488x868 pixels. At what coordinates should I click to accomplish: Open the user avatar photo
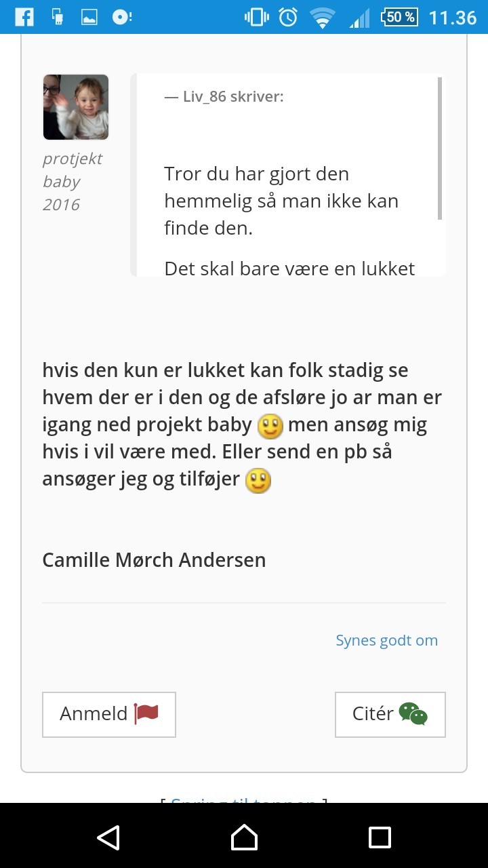(x=76, y=107)
